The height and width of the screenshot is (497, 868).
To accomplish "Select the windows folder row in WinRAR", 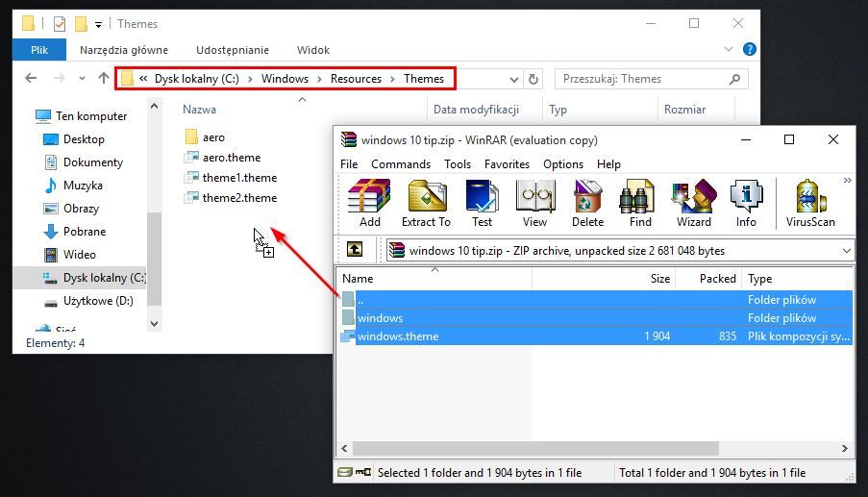I will pos(596,317).
